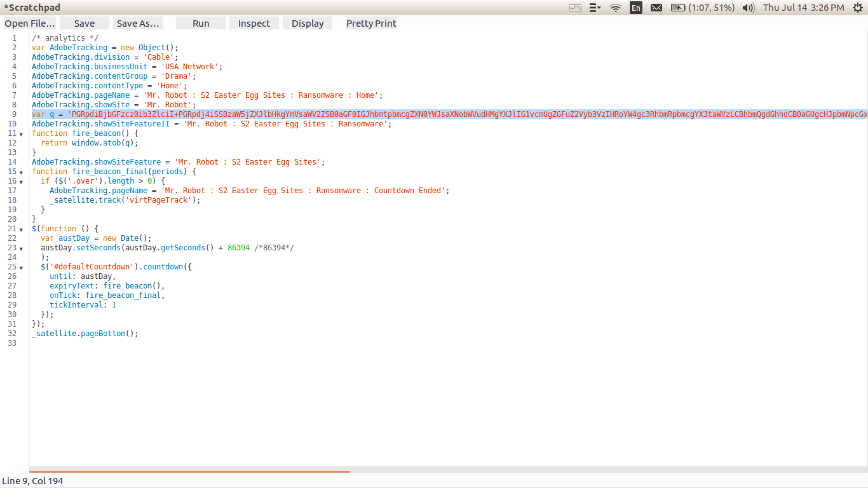Click 'tickInterval: 1' line
Screen dimensions: 868x488
pyautogui.click(x=83, y=305)
